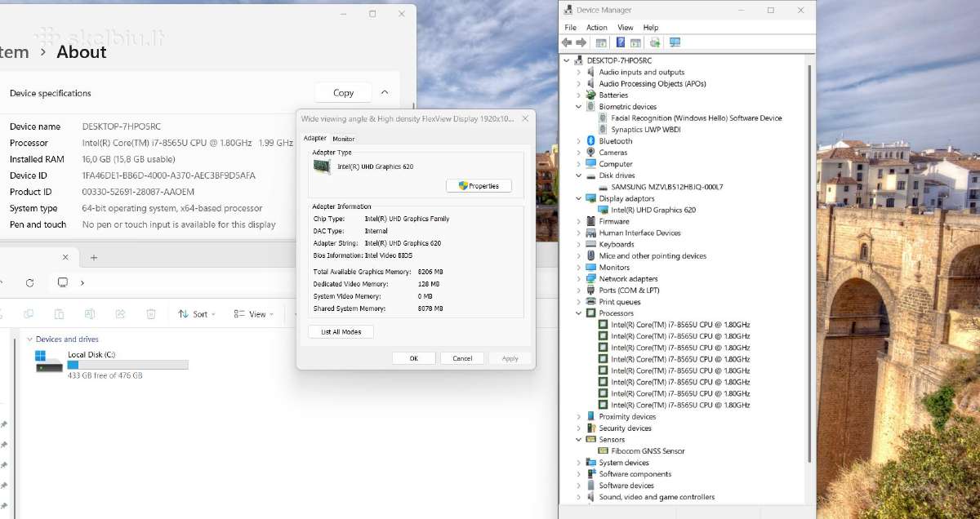Collapse the Devices and drives group

click(30, 339)
